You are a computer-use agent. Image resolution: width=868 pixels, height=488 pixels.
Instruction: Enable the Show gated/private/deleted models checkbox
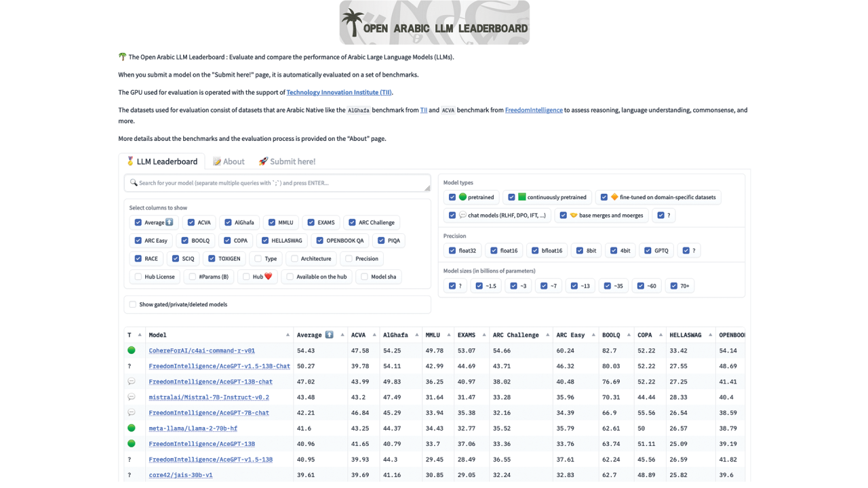click(x=132, y=304)
